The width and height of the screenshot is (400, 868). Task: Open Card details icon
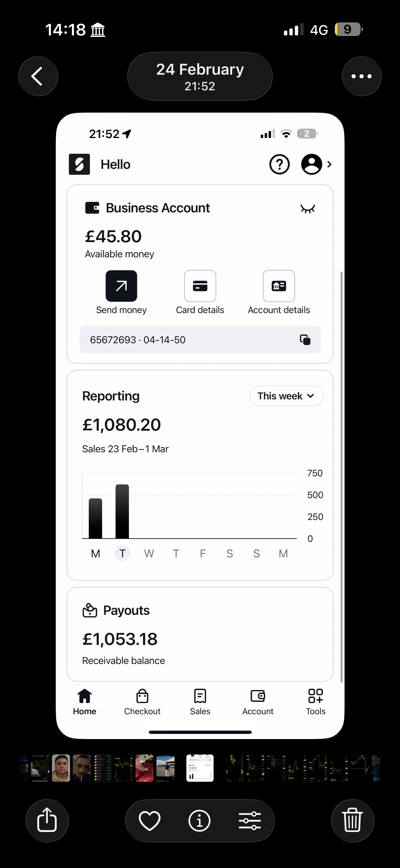(x=200, y=286)
